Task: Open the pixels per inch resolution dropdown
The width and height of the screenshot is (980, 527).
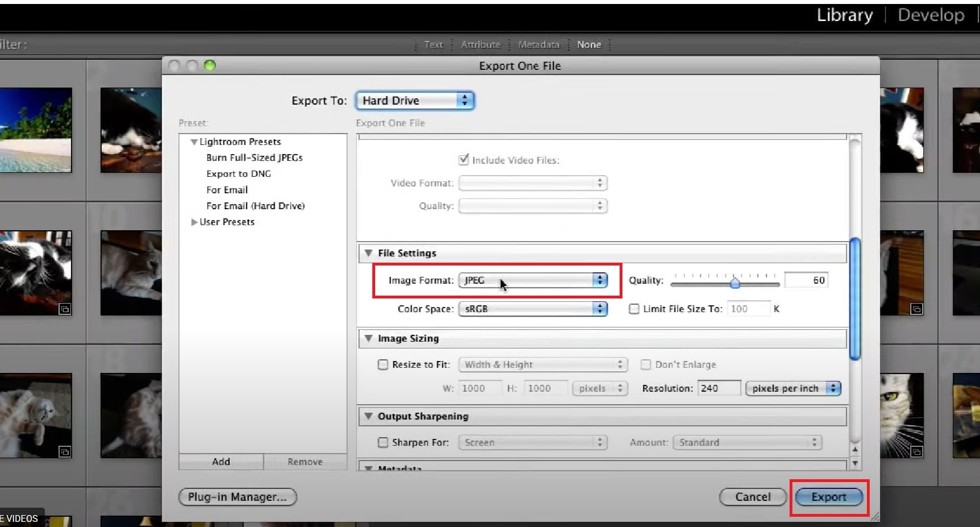Action: pyautogui.click(x=793, y=388)
